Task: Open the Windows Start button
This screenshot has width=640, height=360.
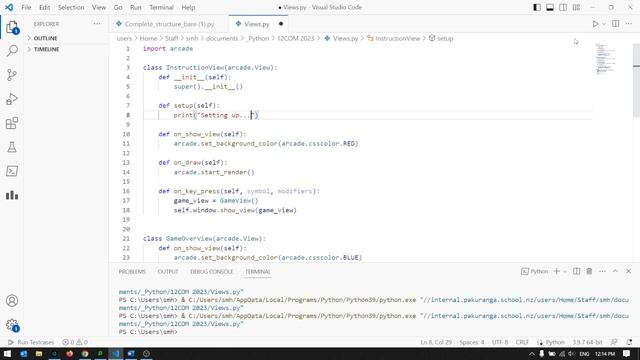Action: 7,354
